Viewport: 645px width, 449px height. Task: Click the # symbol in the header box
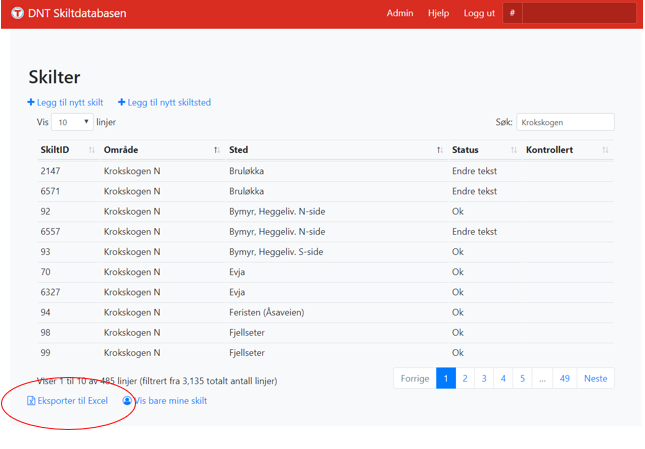click(x=513, y=13)
